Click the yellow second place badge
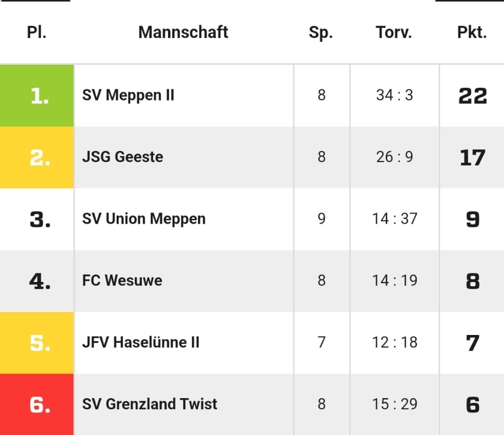Screen dimensions: 504x435 coord(36,157)
